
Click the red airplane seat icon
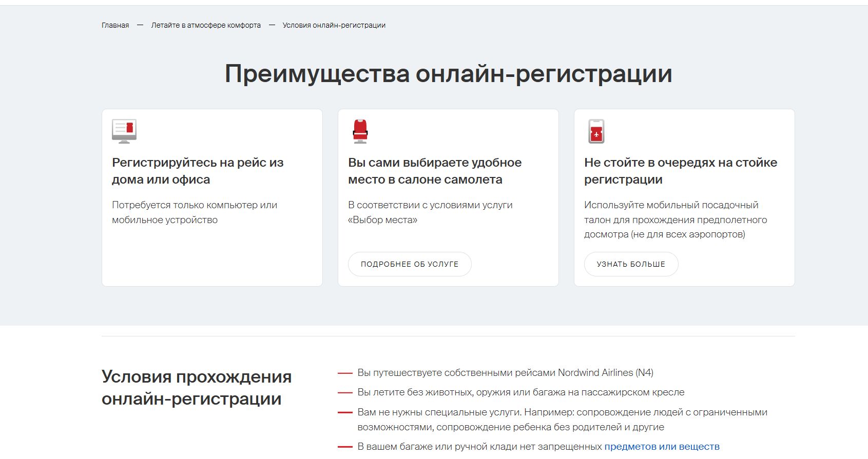pyautogui.click(x=360, y=131)
